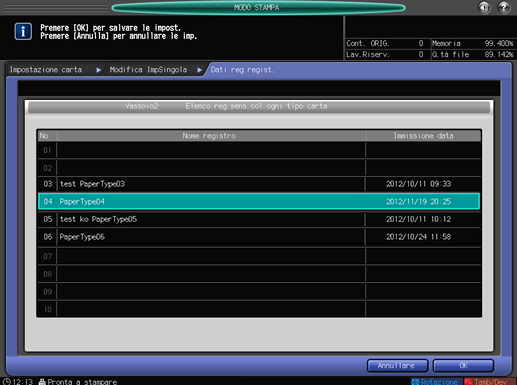Select the Dati reg.regist. tab
517x385 pixels.
point(242,70)
